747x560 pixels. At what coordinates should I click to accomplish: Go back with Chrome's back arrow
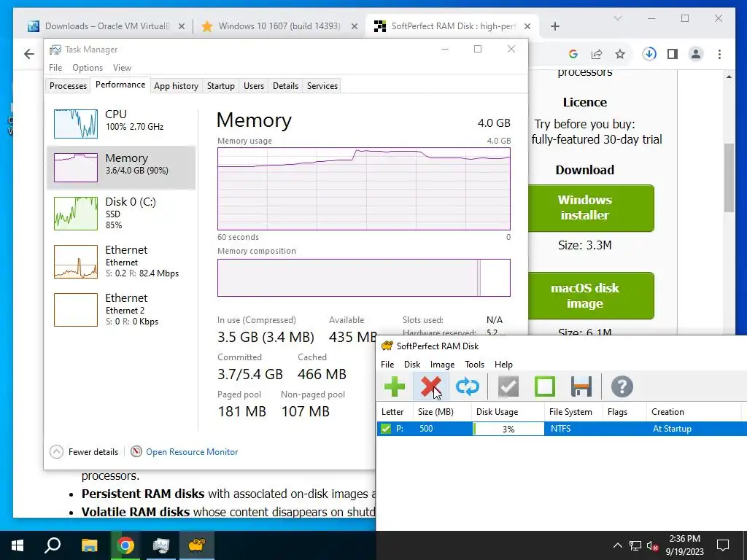(x=29, y=54)
